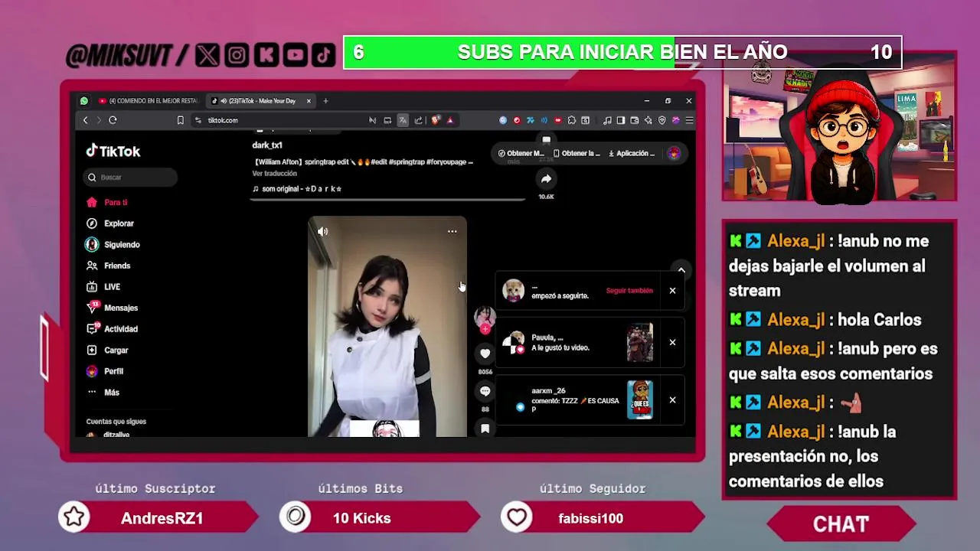Open the video three-dots options menu
This screenshot has height=551, width=980.
[x=452, y=231]
